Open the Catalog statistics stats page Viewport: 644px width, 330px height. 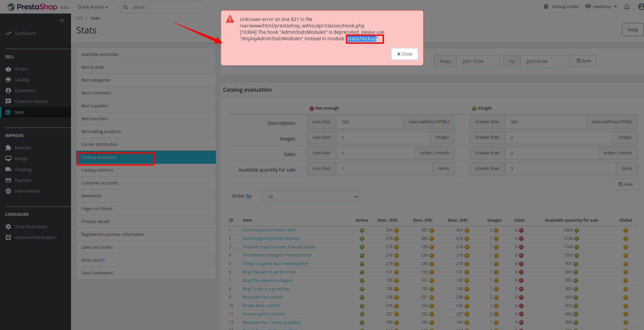click(x=97, y=170)
